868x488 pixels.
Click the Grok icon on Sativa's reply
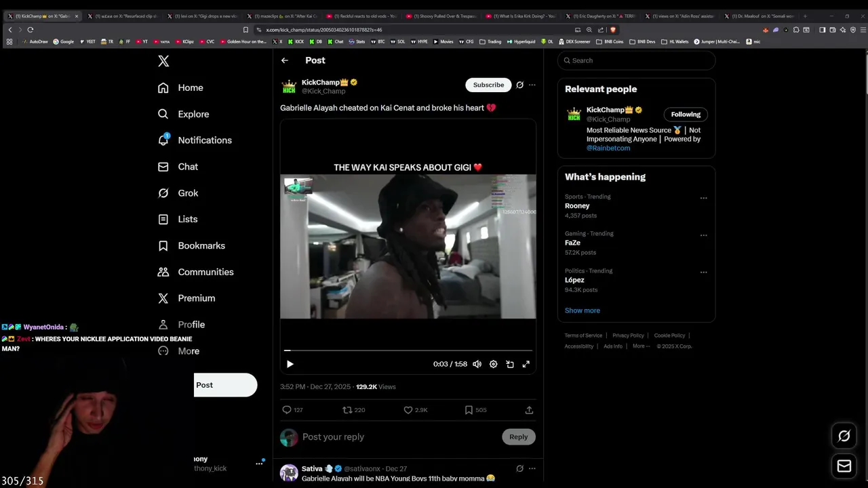click(x=519, y=468)
